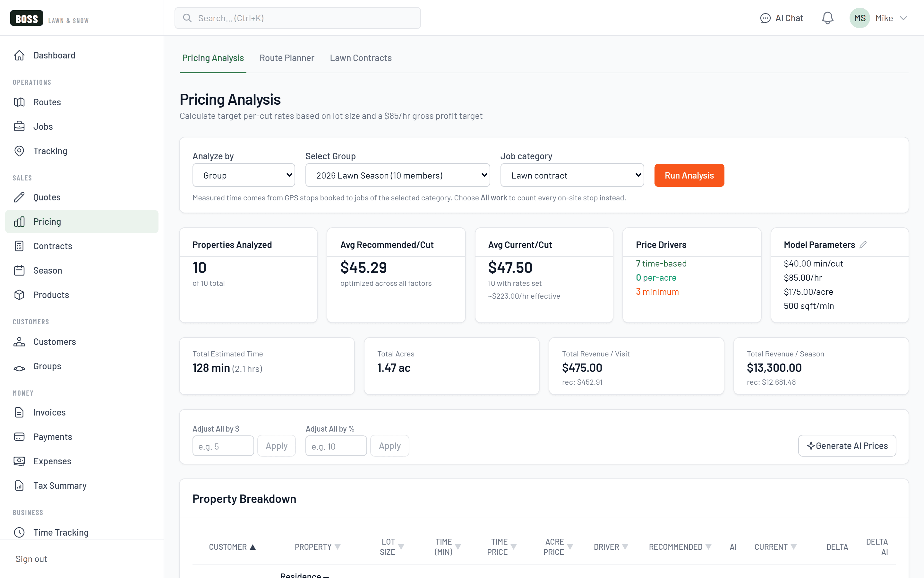Click the Tax Summary report icon
This screenshot has height=578, width=924.
tap(19, 486)
